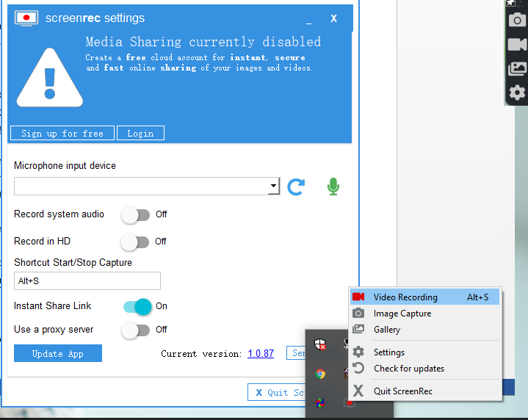The width and height of the screenshot is (528, 420).
Task: Expand the Microphone input device dropdown
Action: (x=273, y=186)
